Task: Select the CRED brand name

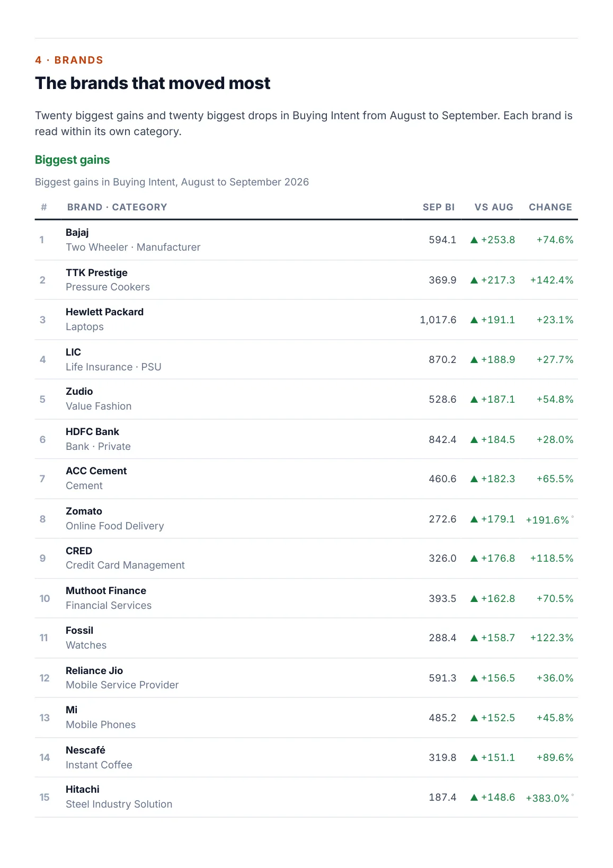Action: coord(79,551)
